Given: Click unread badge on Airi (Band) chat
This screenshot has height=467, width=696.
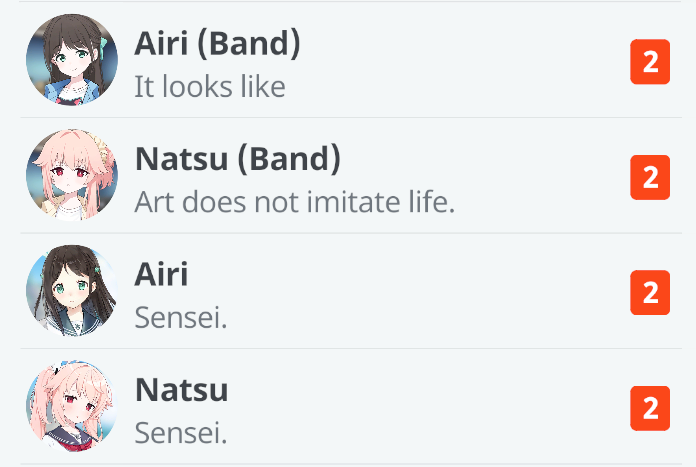Looking at the screenshot, I should click(650, 62).
